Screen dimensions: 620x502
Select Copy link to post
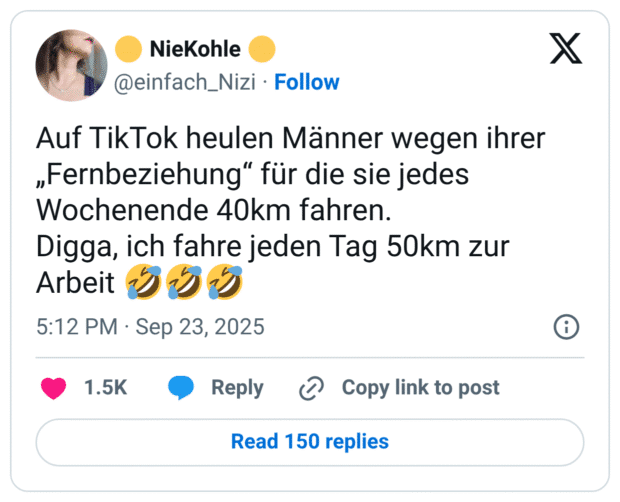[x=420, y=388]
